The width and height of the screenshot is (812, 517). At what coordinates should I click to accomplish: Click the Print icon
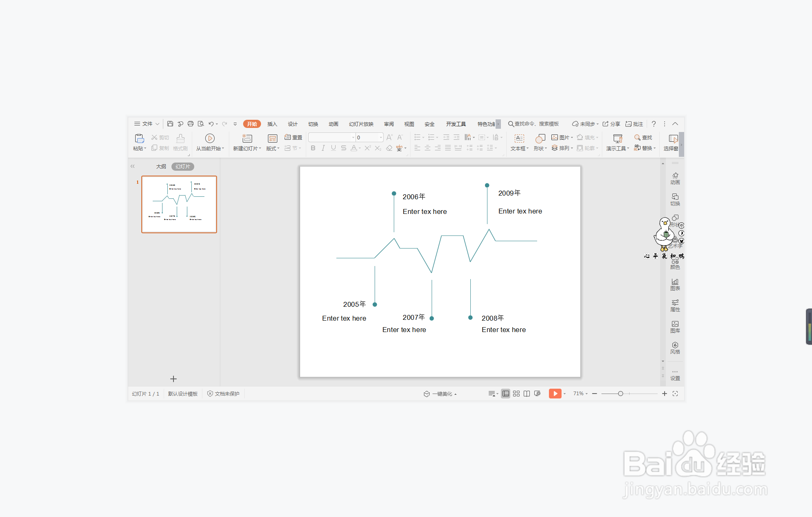pos(191,124)
